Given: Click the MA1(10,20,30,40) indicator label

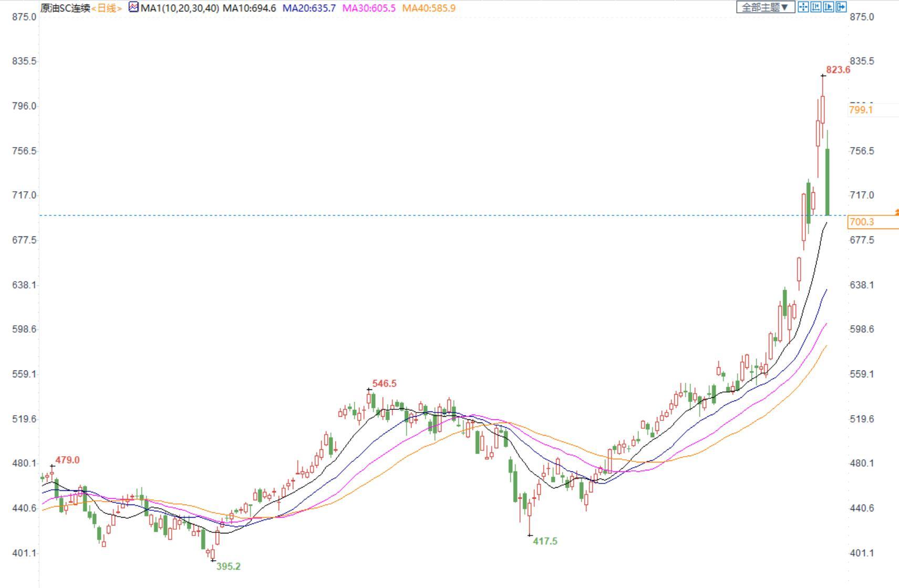Looking at the screenshot, I should coord(180,8).
